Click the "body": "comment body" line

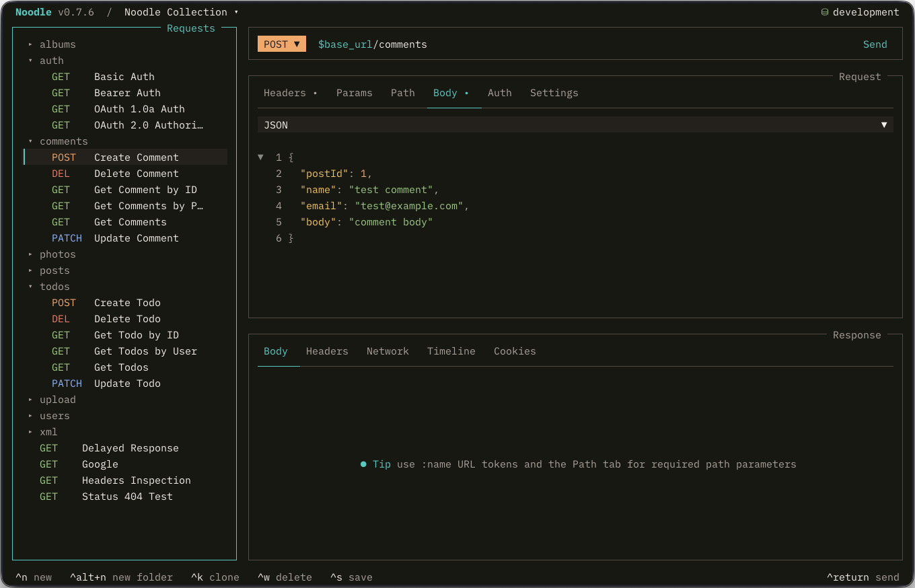pyautogui.click(x=367, y=222)
